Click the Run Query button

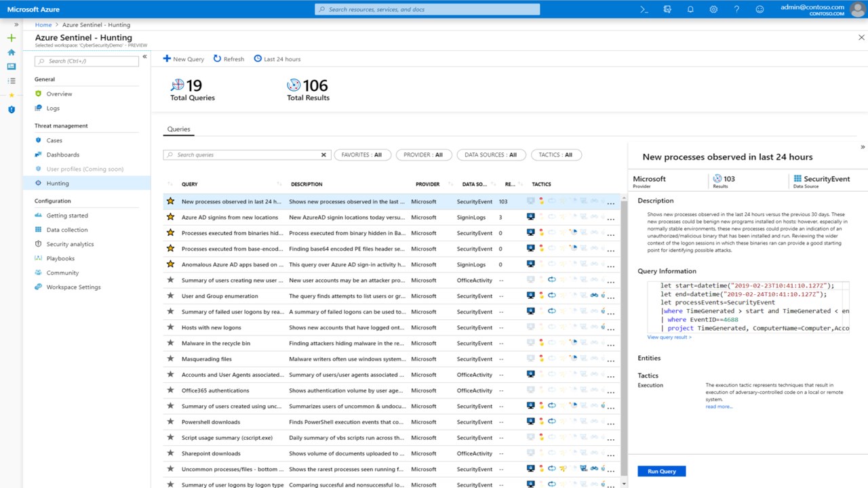tap(662, 471)
